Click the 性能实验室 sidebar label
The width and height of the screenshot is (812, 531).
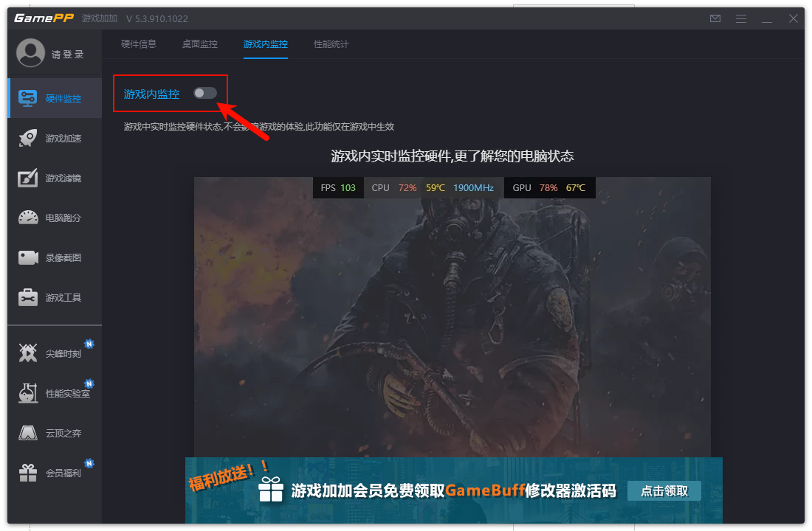coord(68,393)
